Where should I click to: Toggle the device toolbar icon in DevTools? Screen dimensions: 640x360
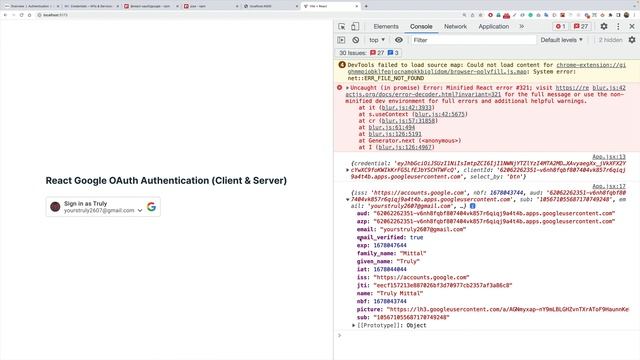[x=355, y=27]
